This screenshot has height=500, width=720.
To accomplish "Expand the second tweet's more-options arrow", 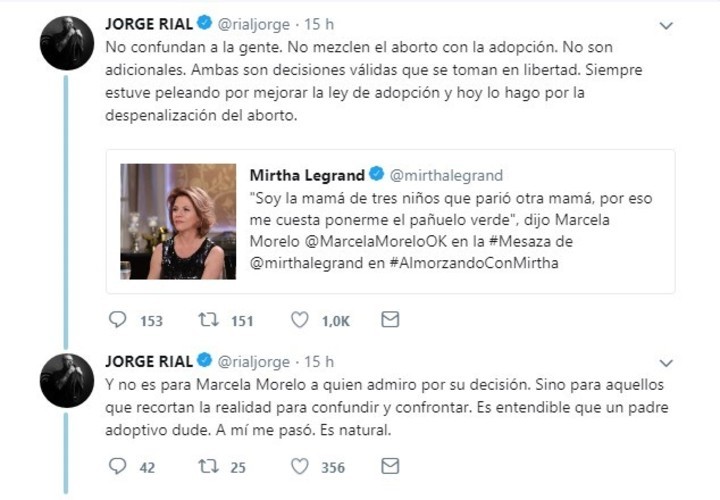I will coord(668,361).
